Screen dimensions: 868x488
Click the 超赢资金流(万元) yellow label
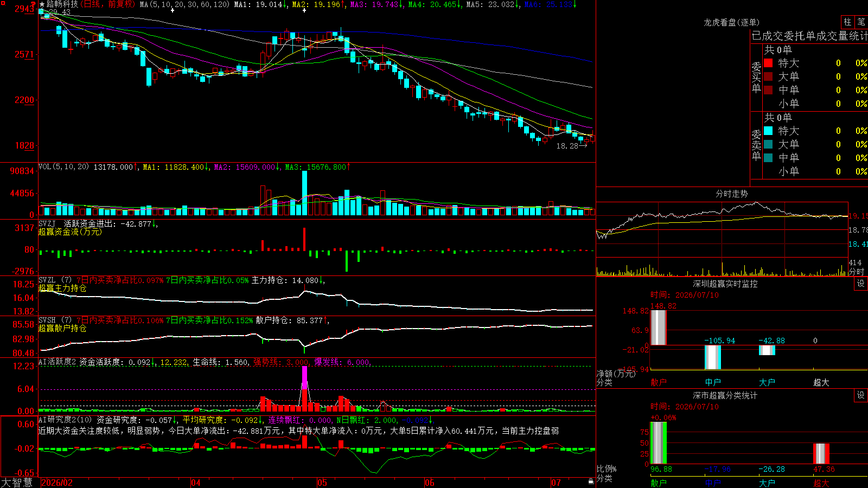(x=70, y=232)
